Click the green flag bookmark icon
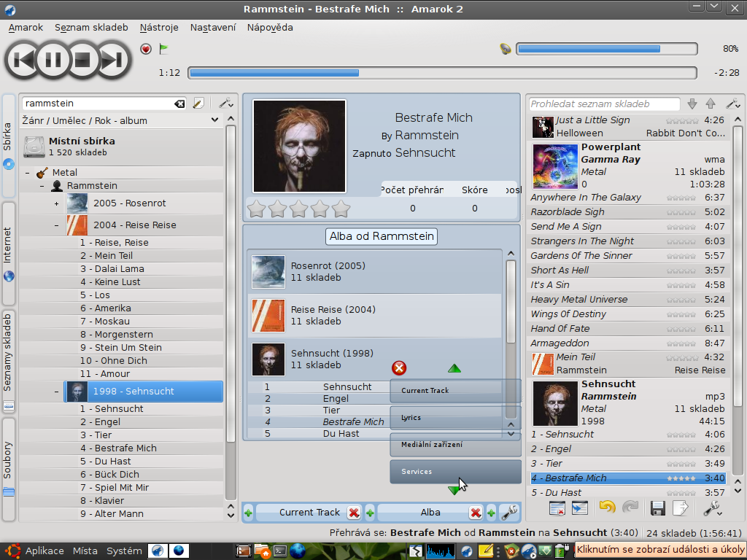The height and width of the screenshot is (560, 747). pos(164,49)
